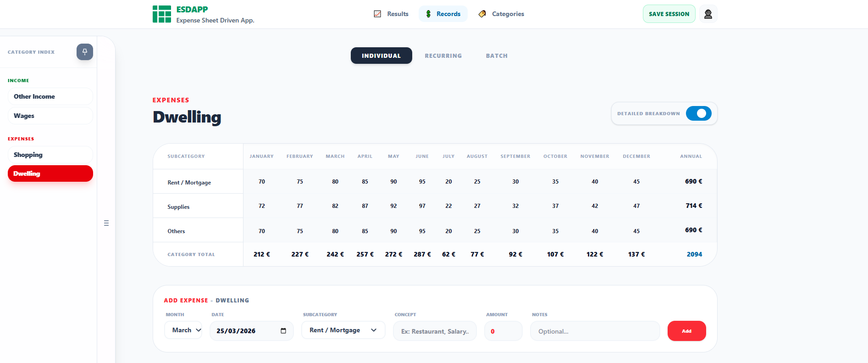Viewport: 868px width, 363px height.
Task: Click the pin icon beside Category Index
Action: [85, 52]
